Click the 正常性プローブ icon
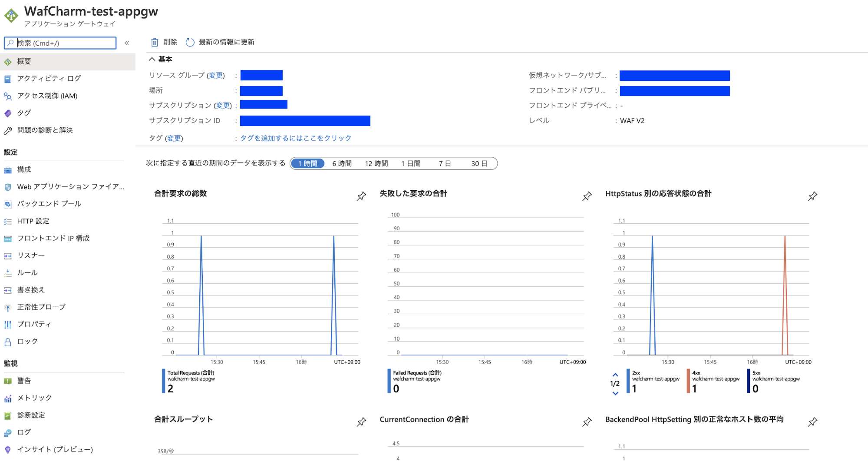868x461 pixels. click(x=8, y=308)
